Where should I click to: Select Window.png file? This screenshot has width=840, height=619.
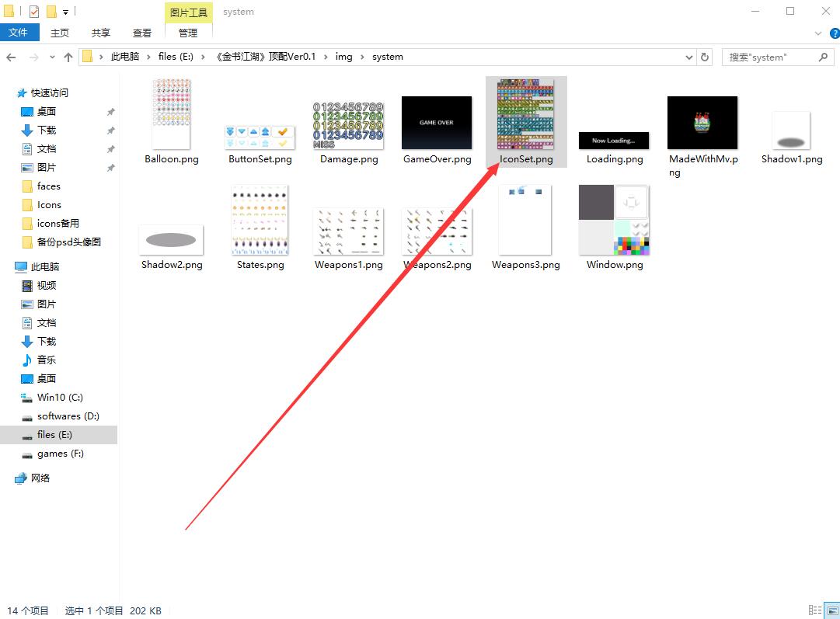click(615, 220)
